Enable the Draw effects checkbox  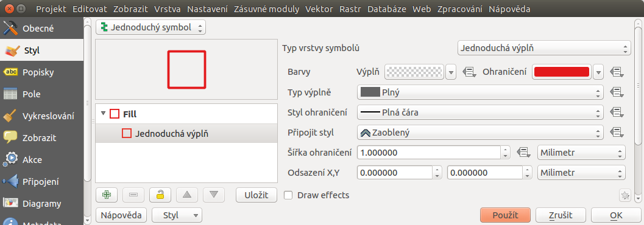tap(288, 195)
